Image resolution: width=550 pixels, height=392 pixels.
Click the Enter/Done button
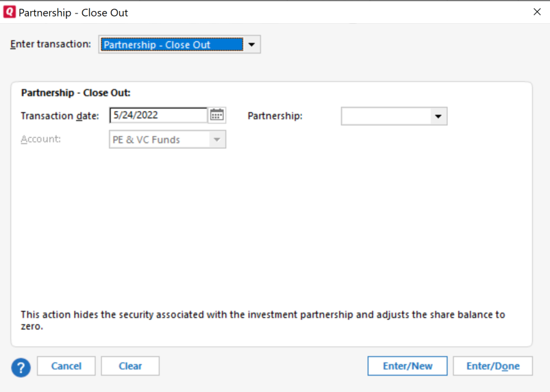point(493,366)
